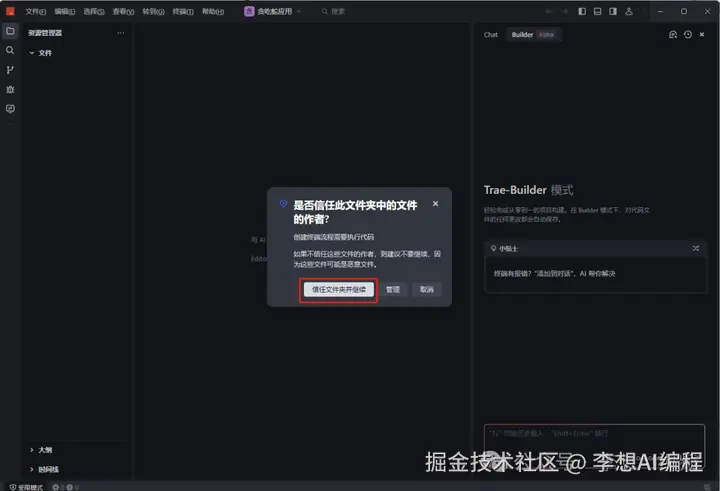Open the 帮助(H) menu

click(x=213, y=11)
